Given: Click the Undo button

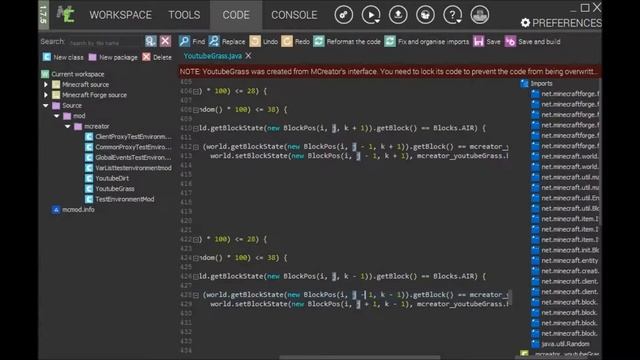Looking at the screenshot, I should pos(264,41).
